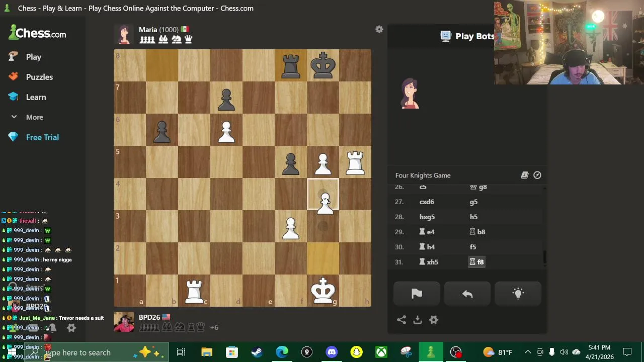Request a hint with the lightbulb
Viewport: 644px width, 362px height.
click(518, 294)
